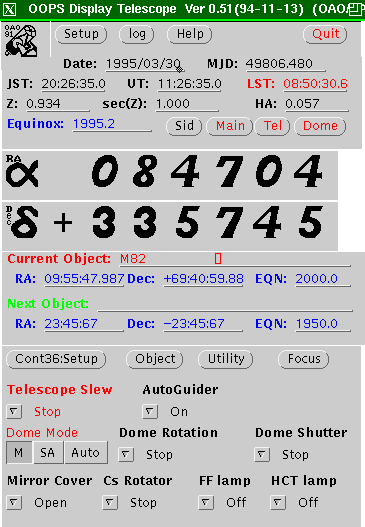Click Current Object RA 09:55:47.987
Image resolution: width=365 pixels, height=527 pixels.
pyautogui.click(x=84, y=279)
